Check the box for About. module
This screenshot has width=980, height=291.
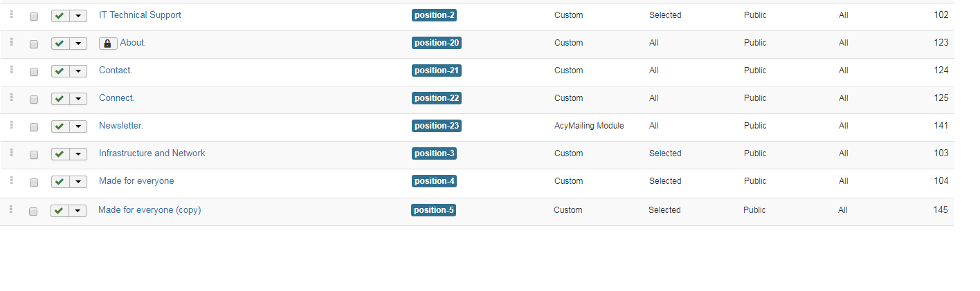(x=34, y=44)
